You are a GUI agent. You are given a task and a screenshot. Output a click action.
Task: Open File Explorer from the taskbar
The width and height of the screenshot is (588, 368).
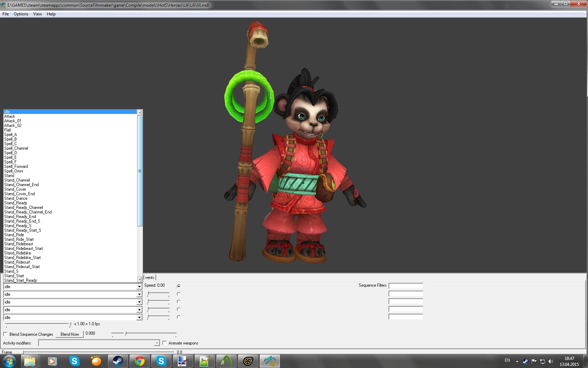(30, 361)
